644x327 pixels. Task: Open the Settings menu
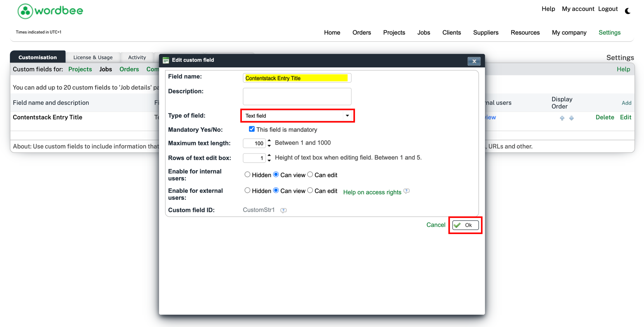coord(610,33)
